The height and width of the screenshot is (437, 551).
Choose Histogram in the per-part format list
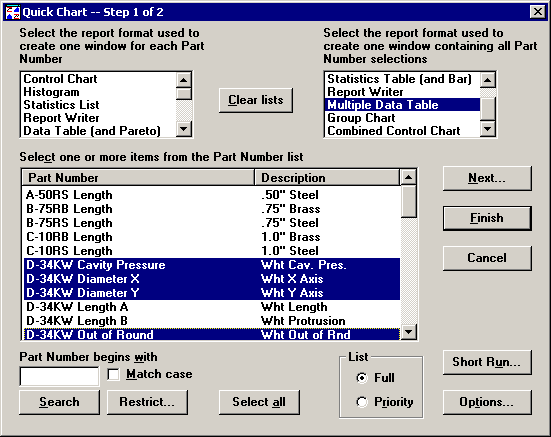tap(51, 92)
